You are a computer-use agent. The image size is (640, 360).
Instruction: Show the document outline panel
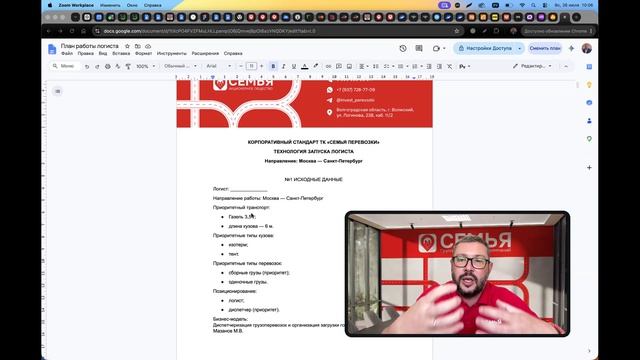pyautogui.click(x=58, y=91)
